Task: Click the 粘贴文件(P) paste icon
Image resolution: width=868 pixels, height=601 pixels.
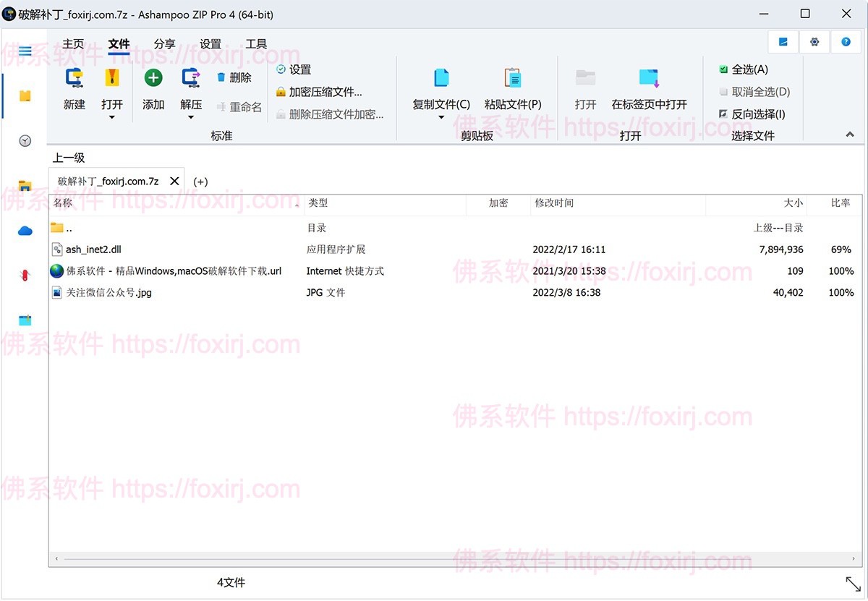Action: (512, 78)
